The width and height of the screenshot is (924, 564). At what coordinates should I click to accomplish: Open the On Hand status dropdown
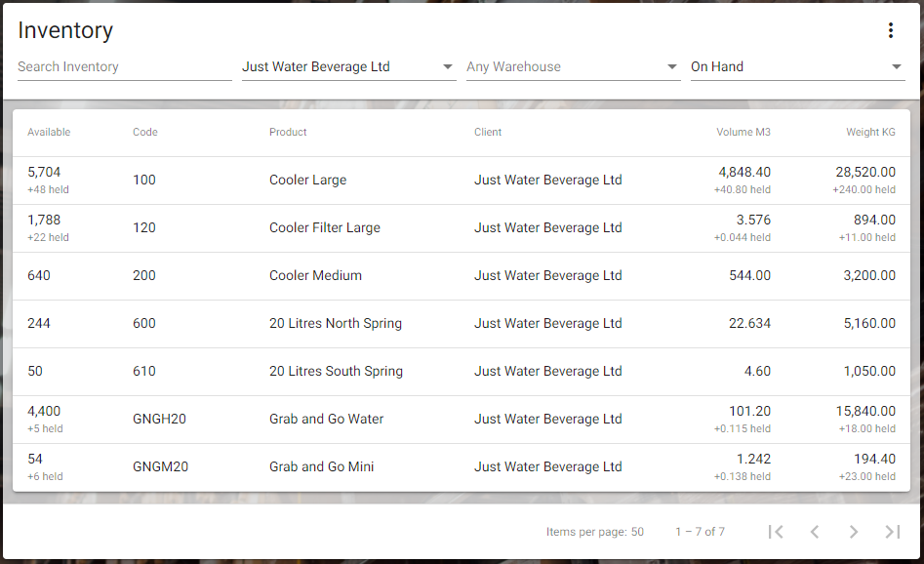[x=798, y=66]
